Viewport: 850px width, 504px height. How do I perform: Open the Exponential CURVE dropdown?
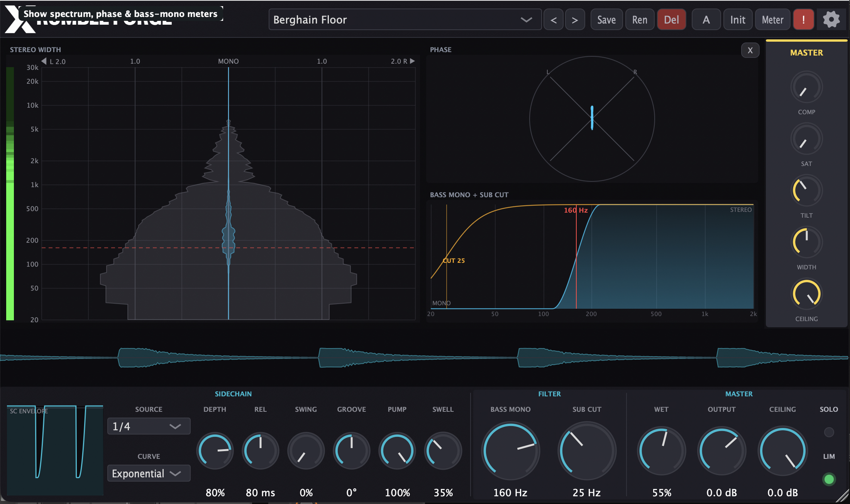149,473
